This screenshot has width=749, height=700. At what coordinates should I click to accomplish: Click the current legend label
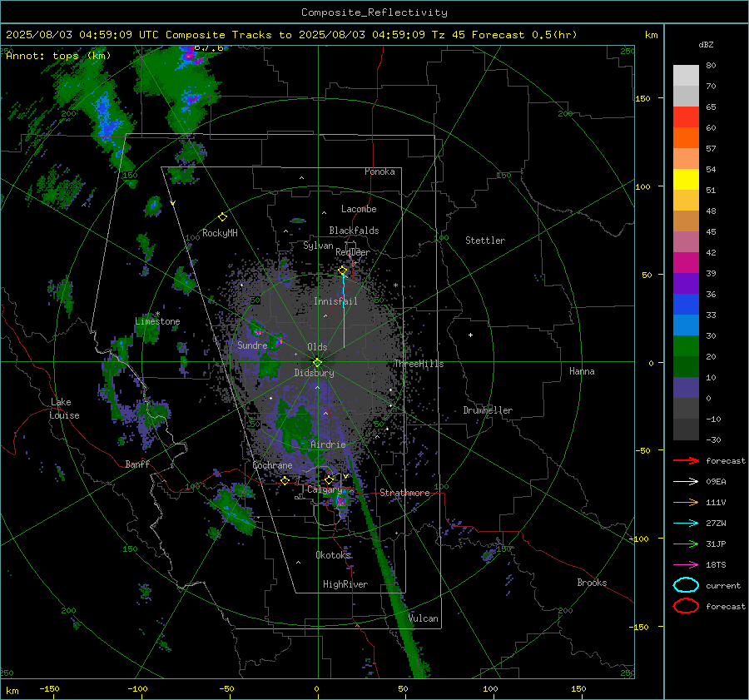click(x=723, y=585)
